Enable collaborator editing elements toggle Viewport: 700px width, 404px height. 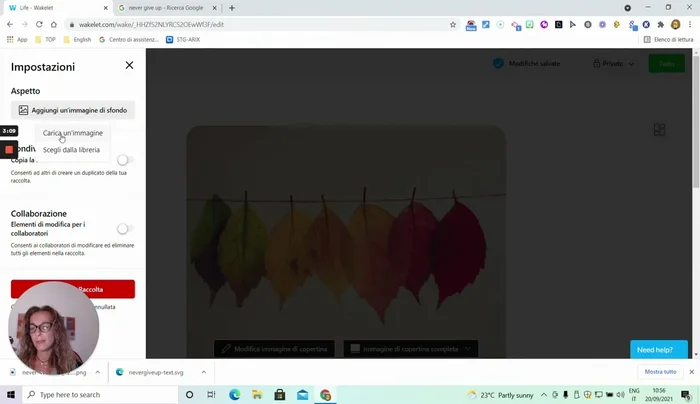point(125,229)
